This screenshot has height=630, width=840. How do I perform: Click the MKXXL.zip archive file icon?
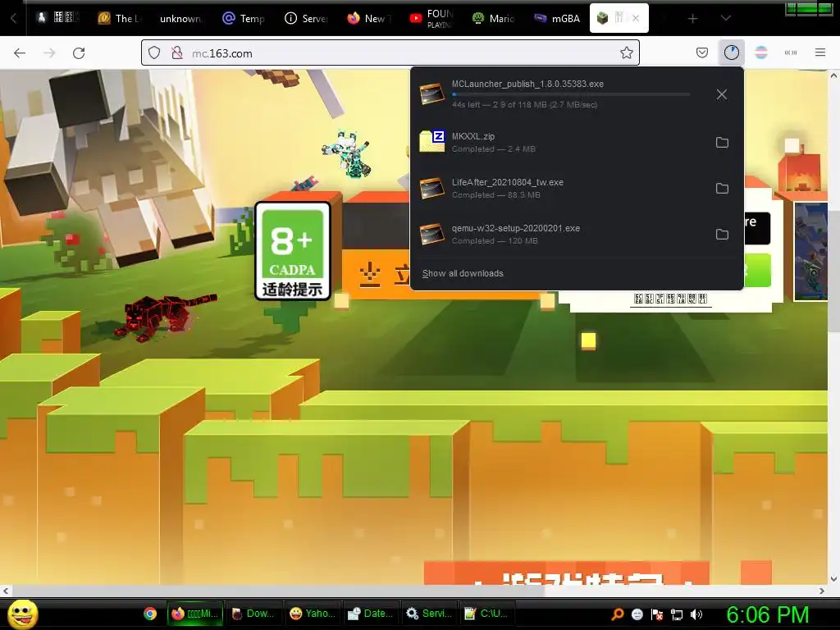click(431, 141)
